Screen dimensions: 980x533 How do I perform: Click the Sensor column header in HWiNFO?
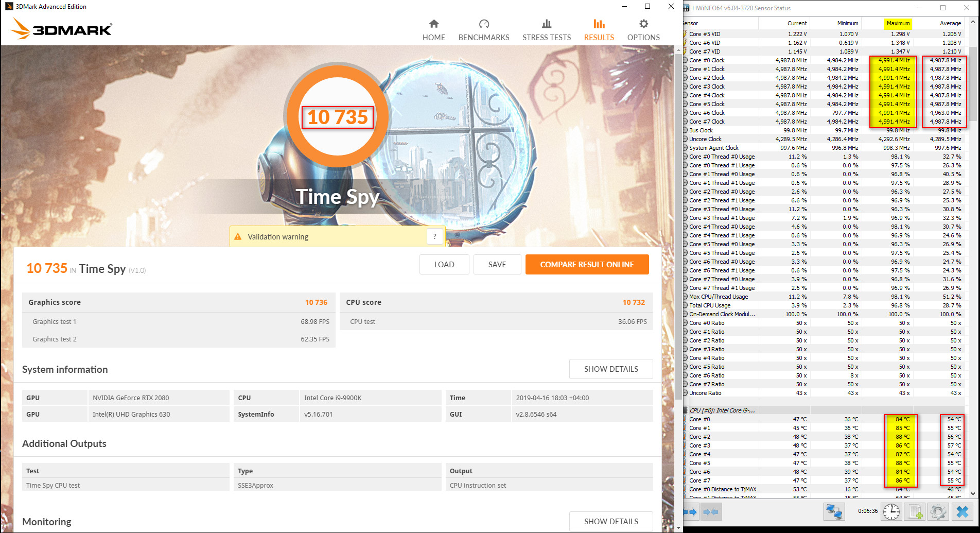pos(721,23)
